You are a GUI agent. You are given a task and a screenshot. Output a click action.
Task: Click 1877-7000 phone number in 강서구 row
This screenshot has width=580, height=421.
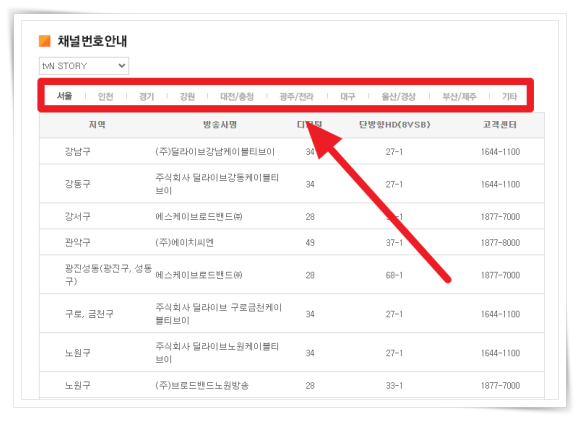[x=500, y=216]
